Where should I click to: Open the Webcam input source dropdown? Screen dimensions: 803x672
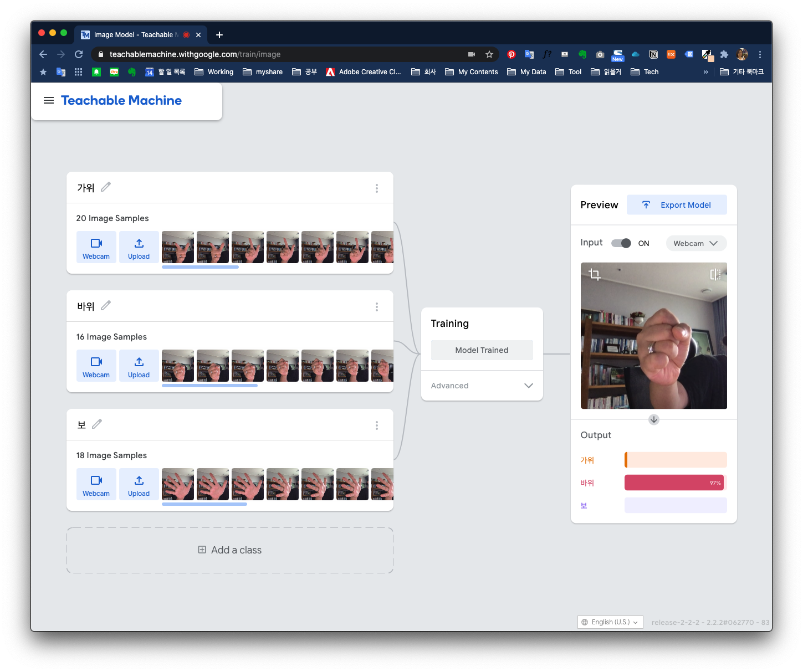(x=696, y=243)
